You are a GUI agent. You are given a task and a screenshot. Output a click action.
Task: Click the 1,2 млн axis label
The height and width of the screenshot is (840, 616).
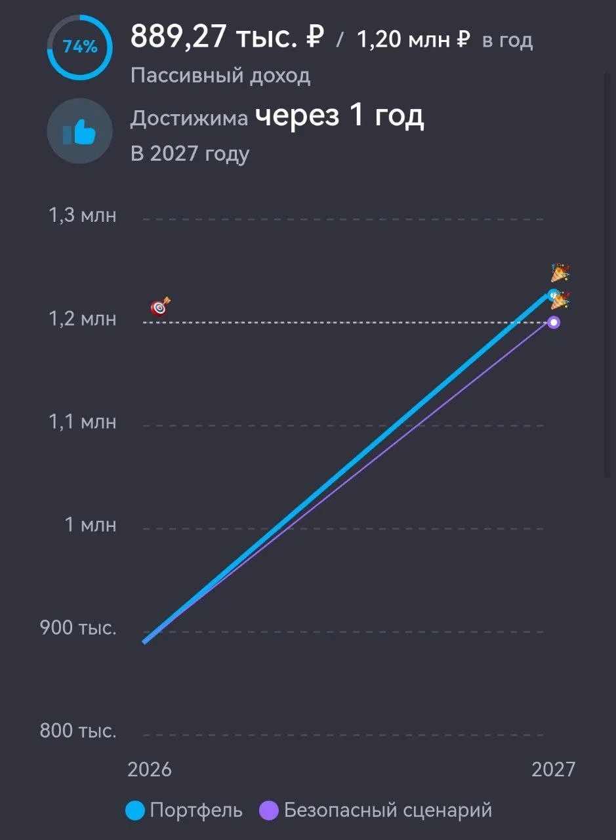[83, 319]
